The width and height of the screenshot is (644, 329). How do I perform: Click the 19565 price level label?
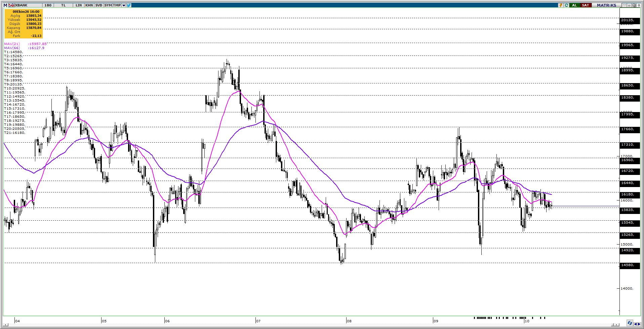pyautogui.click(x=630, y=45)
